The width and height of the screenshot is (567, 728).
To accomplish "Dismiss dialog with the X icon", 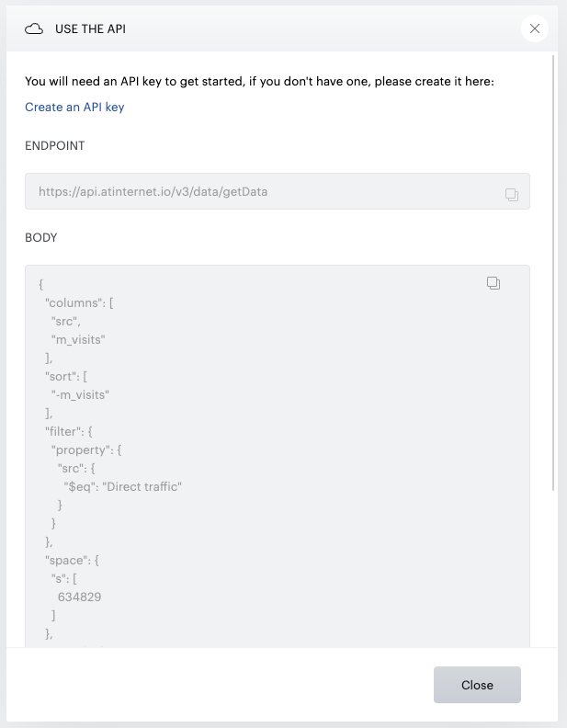I will point(535,28).
